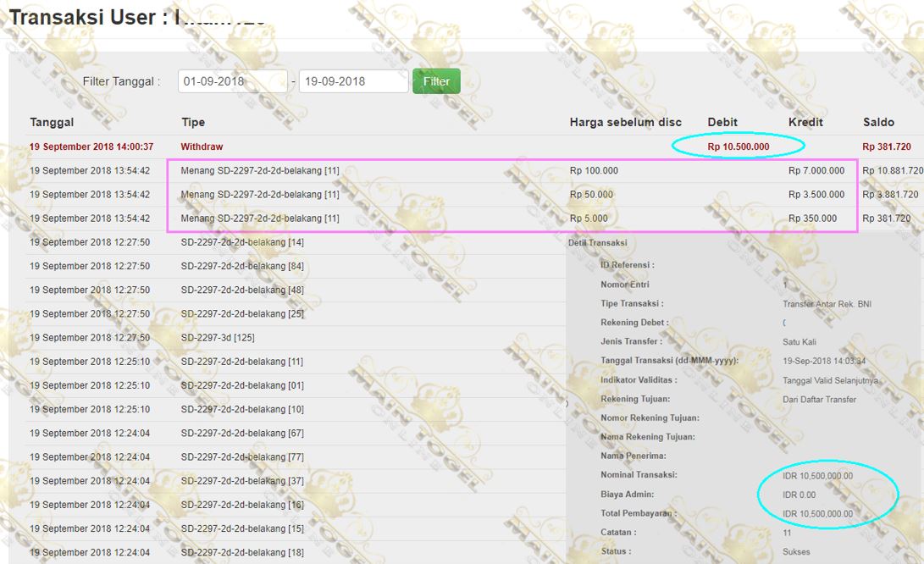This screenshot has width=924, height=564.
Task: Select the SD-2297-2d-2d-belakang [48] entry
Action: (242, 290)
